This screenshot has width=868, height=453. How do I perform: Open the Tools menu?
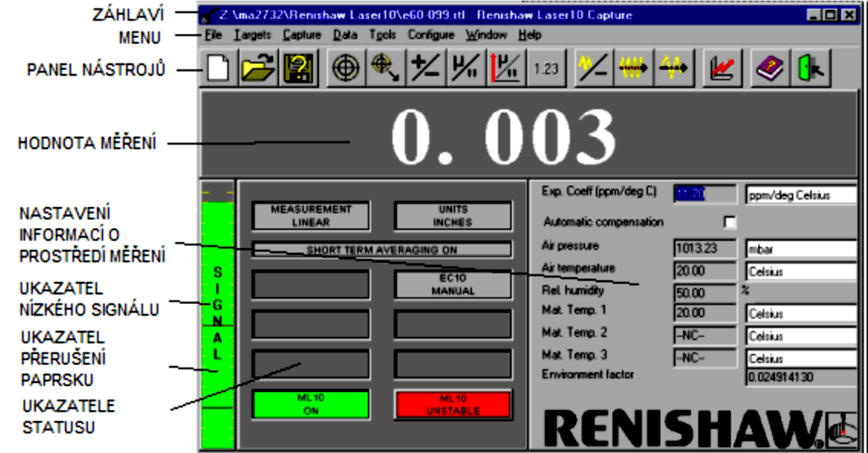click(382, 35)
